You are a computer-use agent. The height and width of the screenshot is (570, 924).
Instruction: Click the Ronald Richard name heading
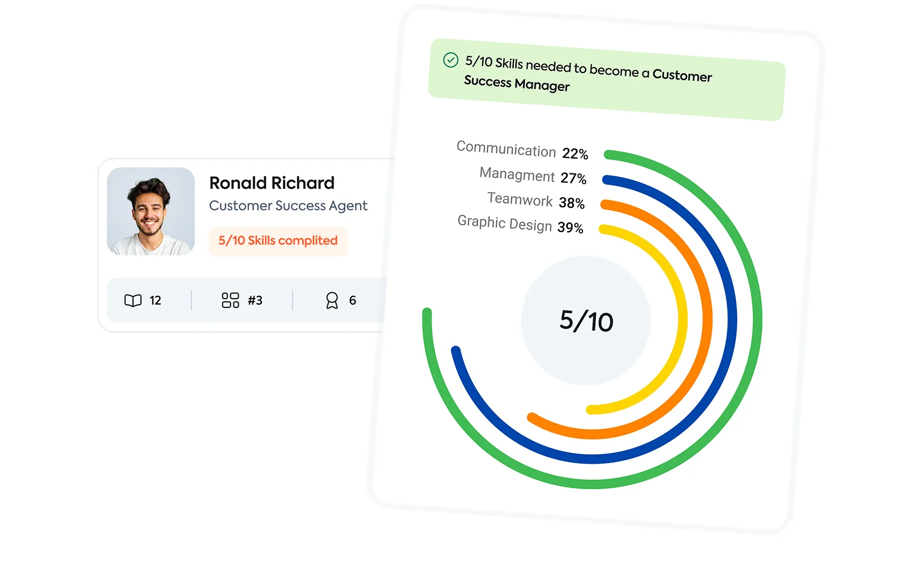point(272,183)
